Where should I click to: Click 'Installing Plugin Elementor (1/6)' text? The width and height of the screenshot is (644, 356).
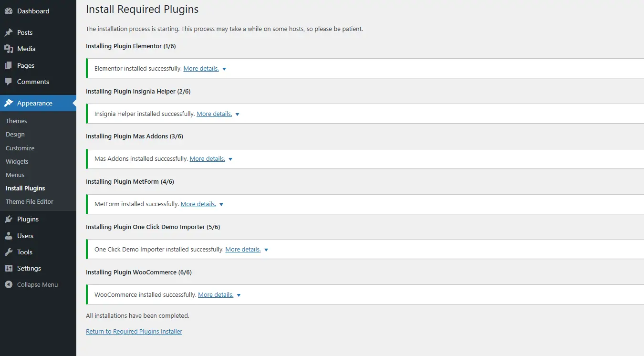click(131, 46)
